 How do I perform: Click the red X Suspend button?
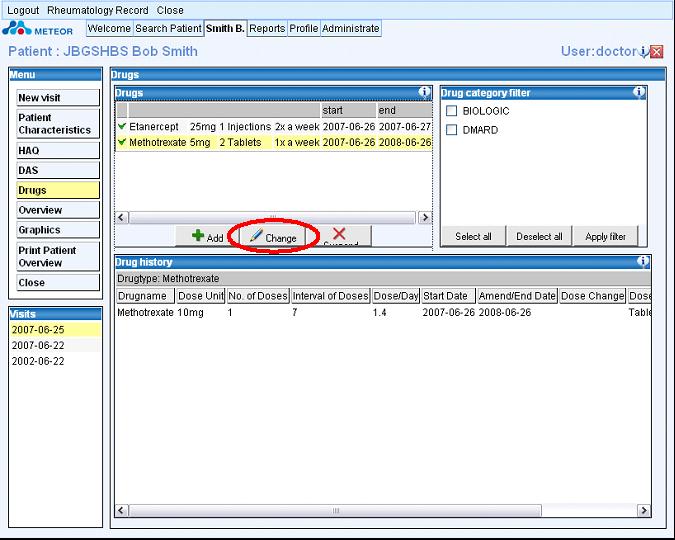click(x=339, y=236)
